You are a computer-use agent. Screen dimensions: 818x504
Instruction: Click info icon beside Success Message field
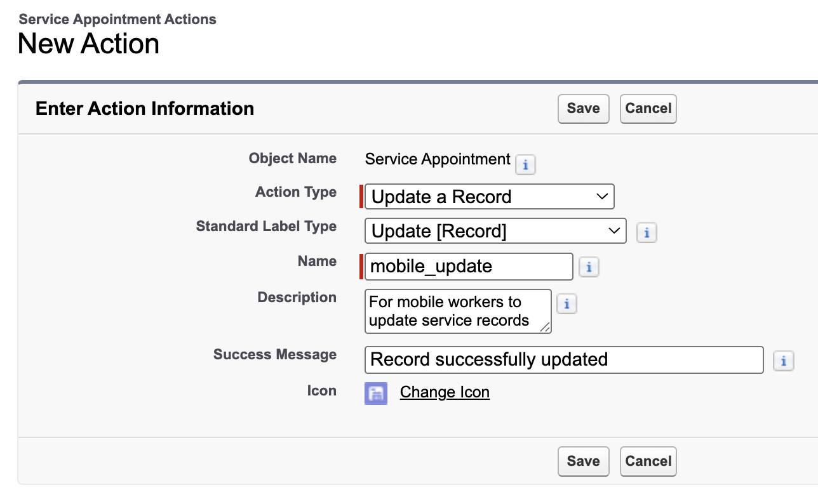point(784,361)
